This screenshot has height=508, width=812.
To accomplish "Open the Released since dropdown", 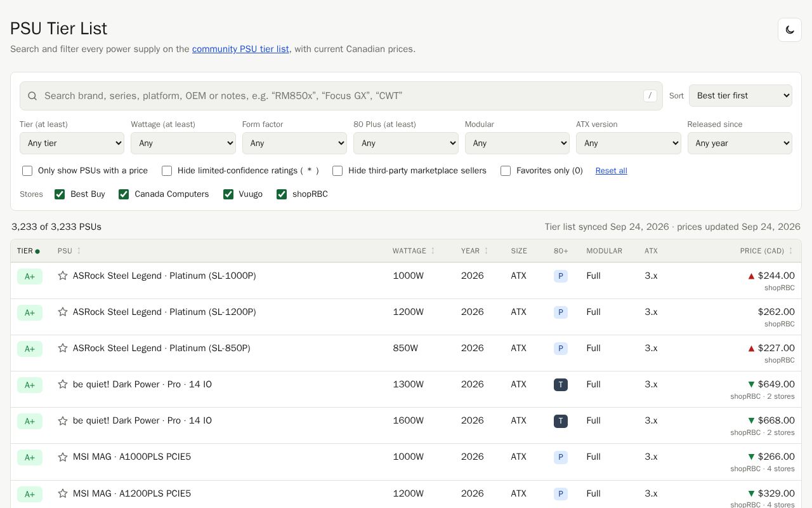I will (x=740, y=143).
